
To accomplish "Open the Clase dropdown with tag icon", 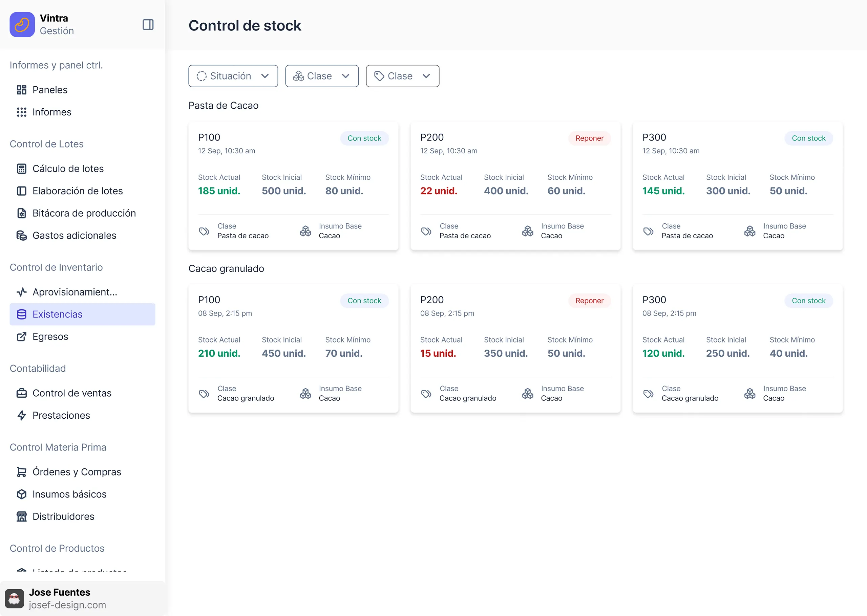I will (x=403, y=76).
